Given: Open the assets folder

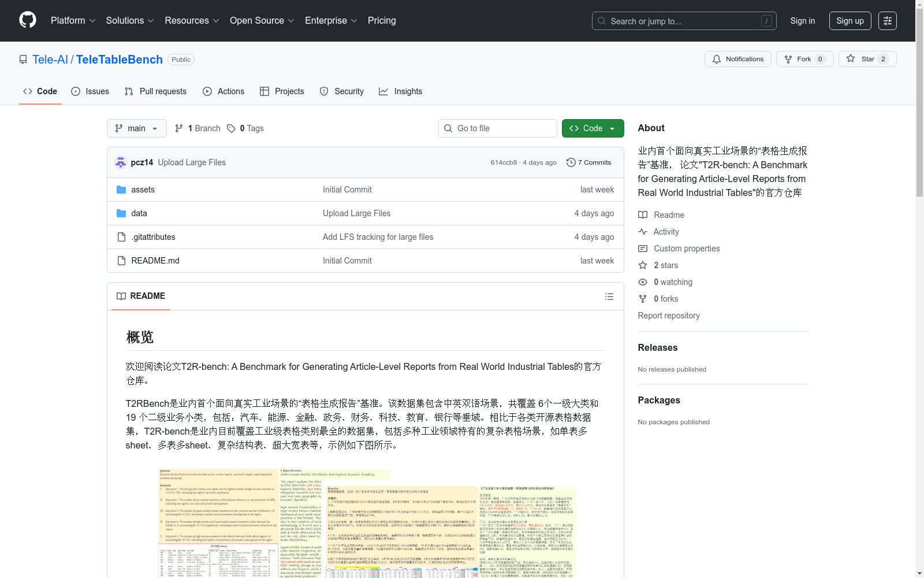Looking at the screenshot, I should tap(143, 190).
